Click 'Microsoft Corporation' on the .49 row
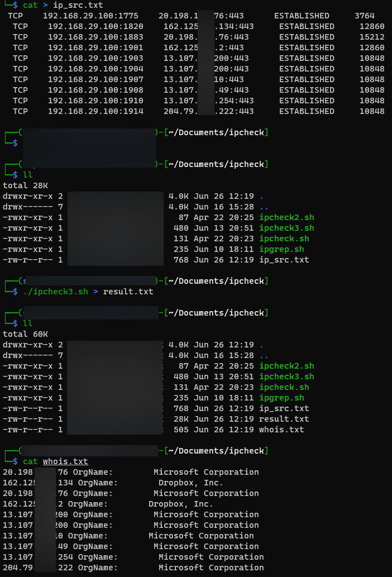This screenshot has height=577, width=392. [x=206, y=546]
